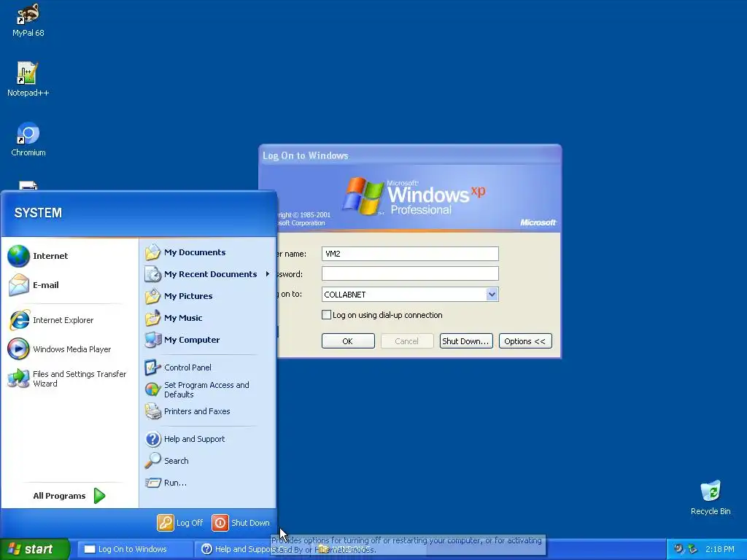Switch to Log On to Windows taskbar item

tap(133, 549)
